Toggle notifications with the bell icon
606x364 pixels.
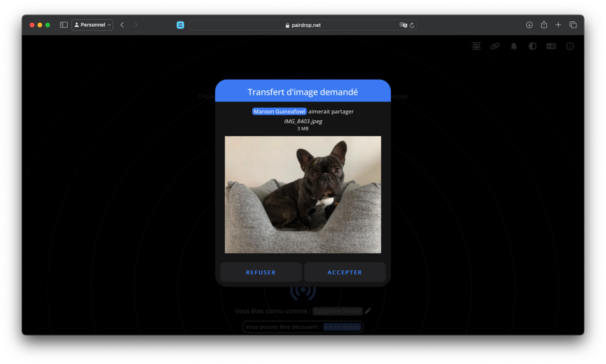pyautogui.click(x=514, y=46)
